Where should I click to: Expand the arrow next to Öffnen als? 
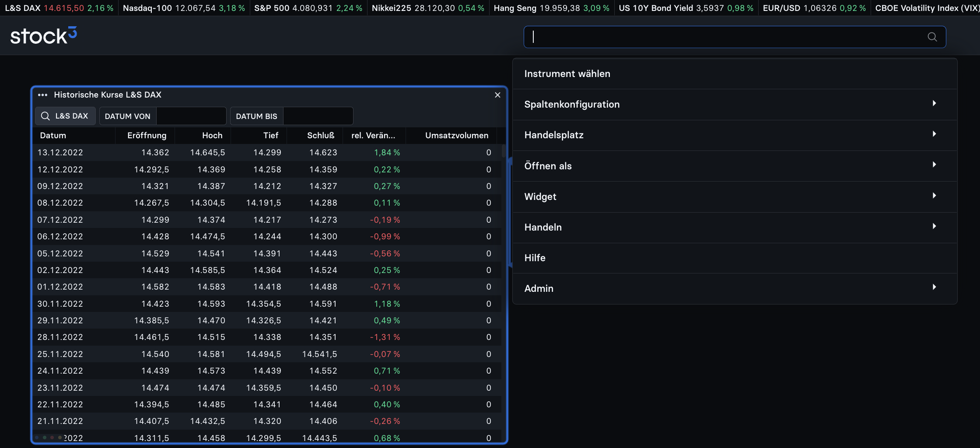tap(934, 164)
